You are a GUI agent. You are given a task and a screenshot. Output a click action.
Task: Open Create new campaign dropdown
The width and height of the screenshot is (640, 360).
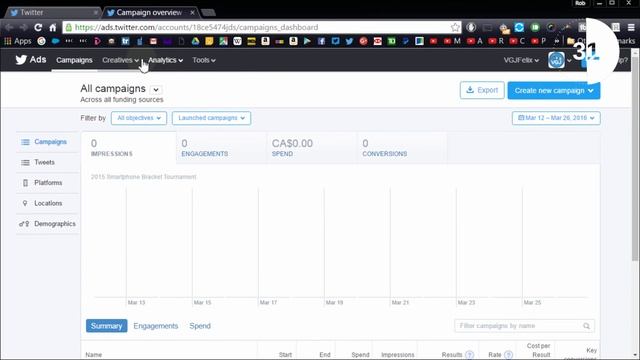coord(554,91)
